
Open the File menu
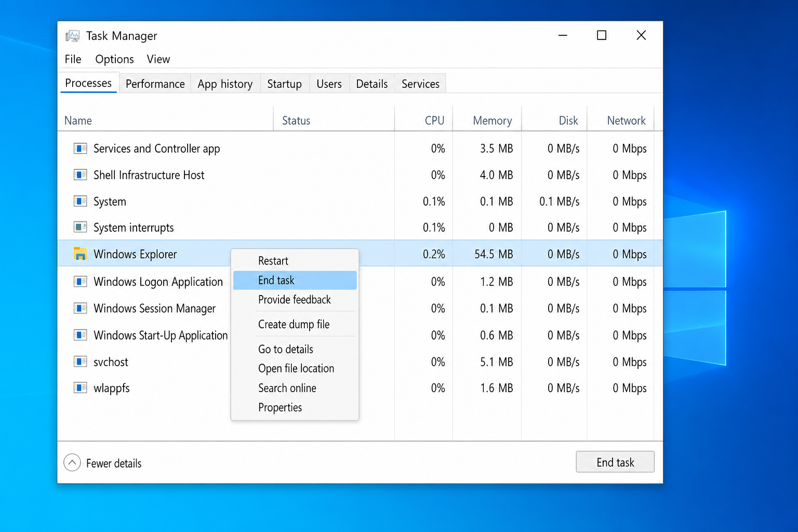(x=73, y=59)
